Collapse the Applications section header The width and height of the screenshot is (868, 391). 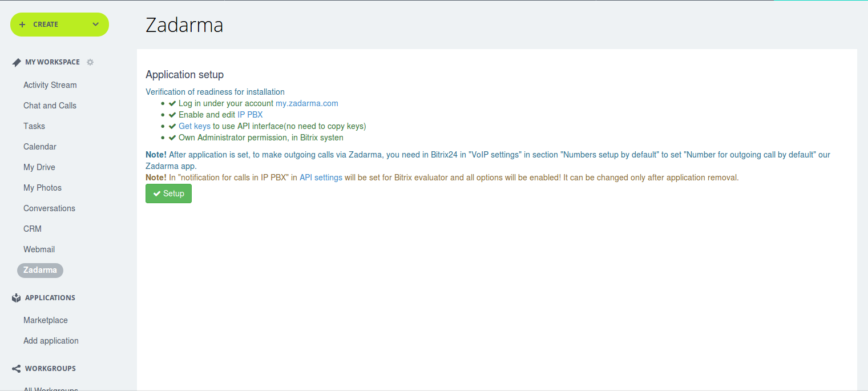click(x=50, y=298)
